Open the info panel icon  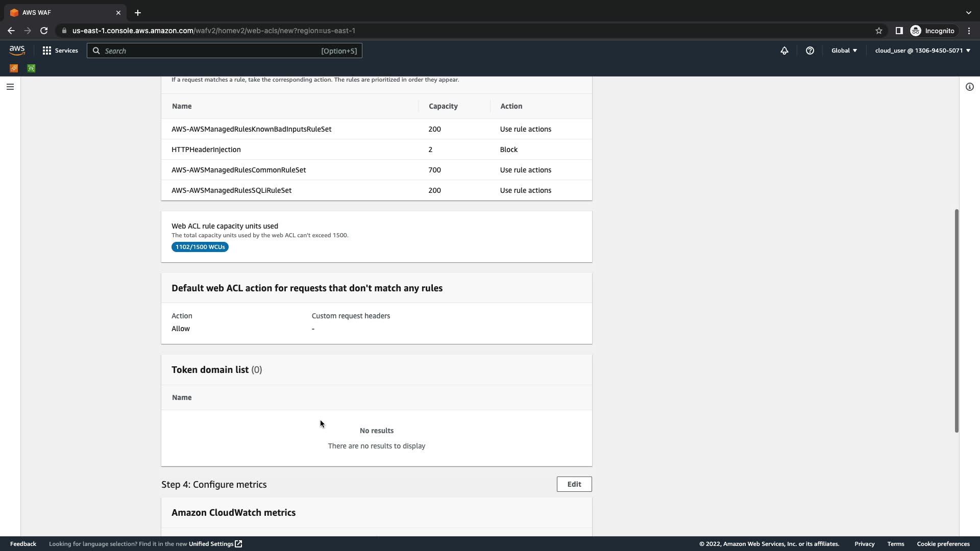click(x=970, y=87)
